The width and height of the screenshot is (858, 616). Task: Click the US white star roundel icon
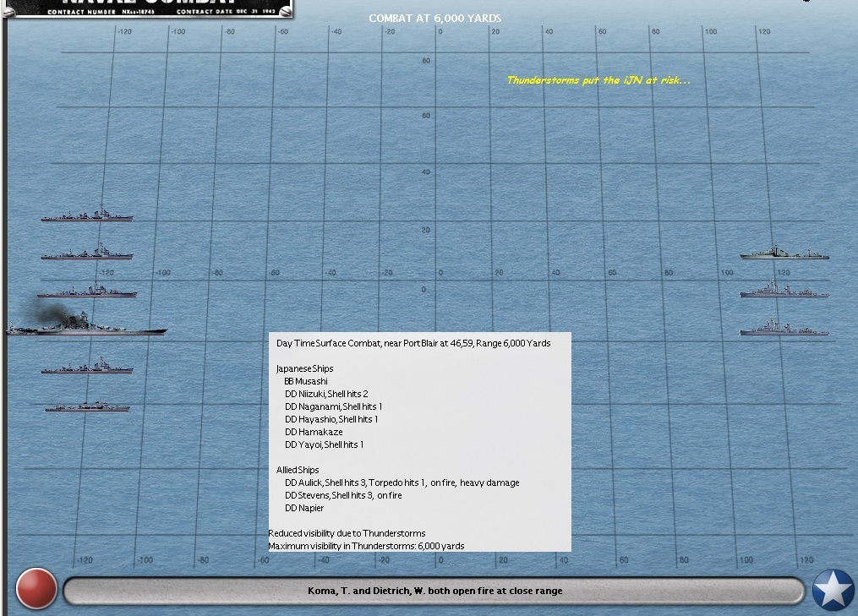[833, 590]
